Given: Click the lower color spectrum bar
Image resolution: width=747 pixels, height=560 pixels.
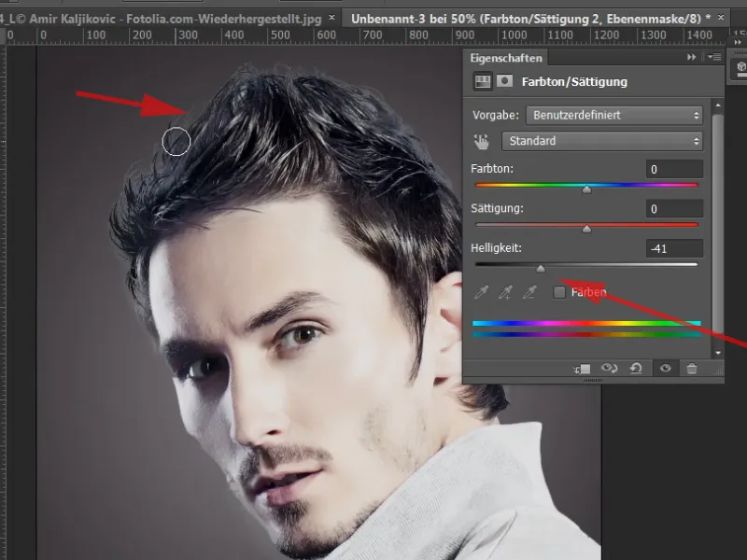Looking at the screenshot, I should tap(586, 335).
